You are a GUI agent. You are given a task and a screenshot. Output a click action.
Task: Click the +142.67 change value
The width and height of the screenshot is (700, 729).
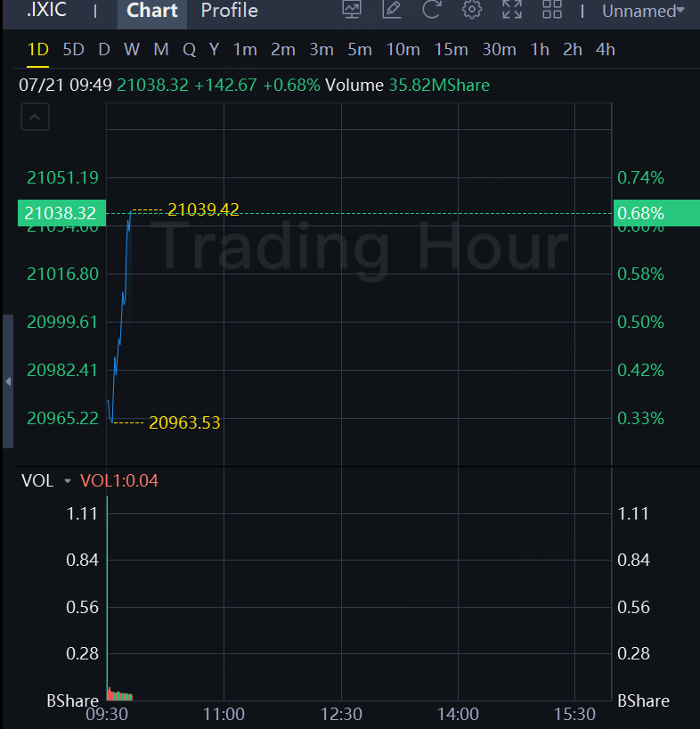tap(225, 85)
